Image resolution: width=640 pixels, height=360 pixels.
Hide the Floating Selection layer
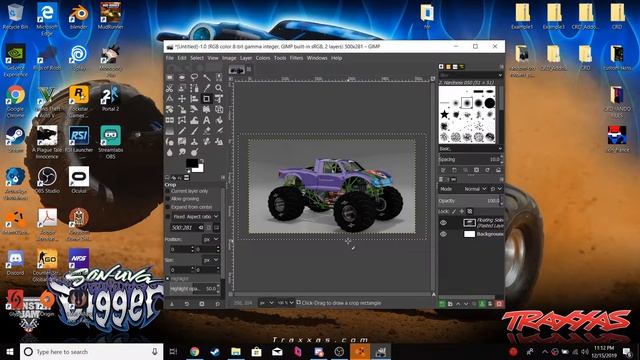click(443, 222)
